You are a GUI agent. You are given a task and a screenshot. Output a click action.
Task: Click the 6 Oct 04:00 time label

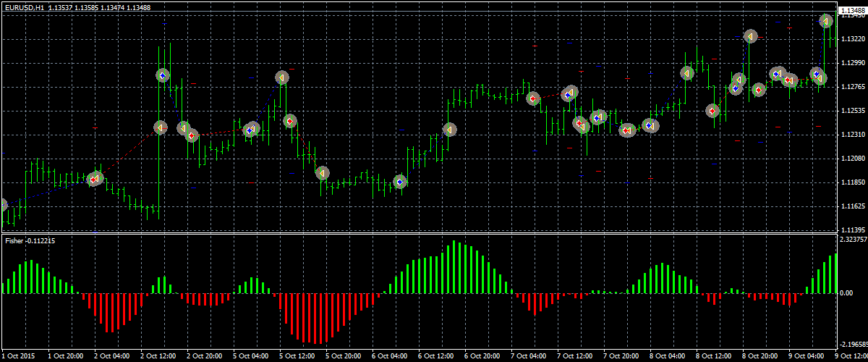click(391, 356)
